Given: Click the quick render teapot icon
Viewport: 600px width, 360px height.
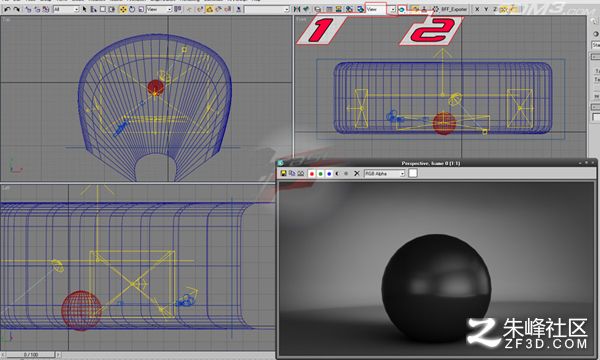Looking at the screenshot, I should coord(402,10).
